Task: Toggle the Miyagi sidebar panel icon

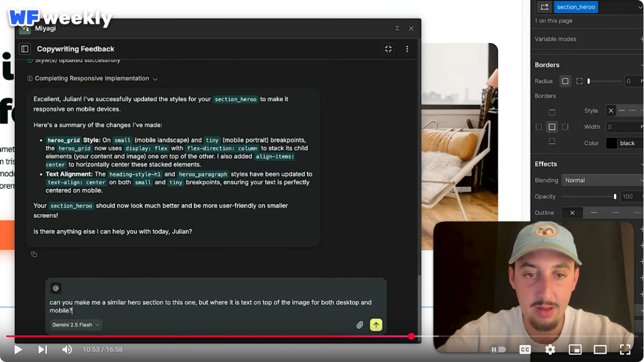Action: [24, 49]
